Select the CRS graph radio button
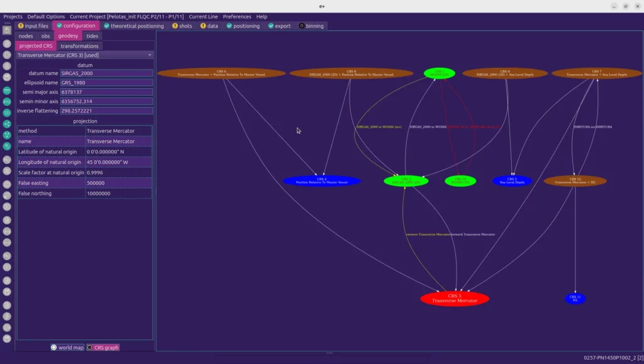Image resolution: width=644 pixels, height=364 pixels. (x=90, y=347)
